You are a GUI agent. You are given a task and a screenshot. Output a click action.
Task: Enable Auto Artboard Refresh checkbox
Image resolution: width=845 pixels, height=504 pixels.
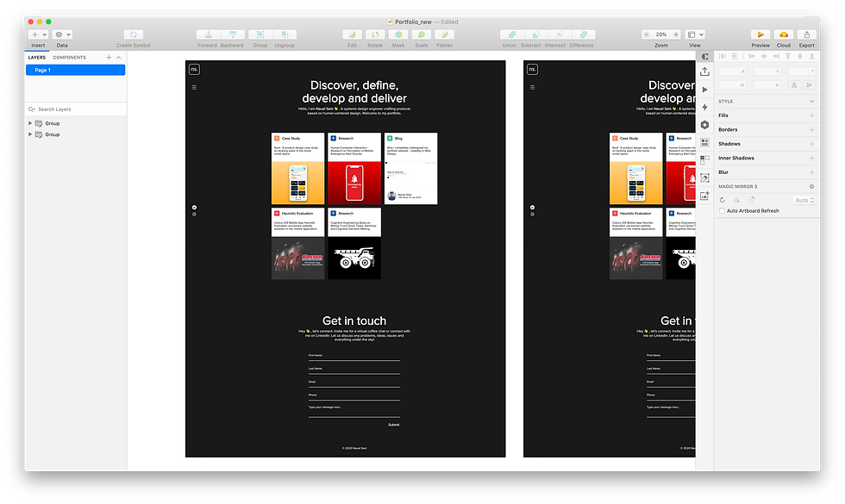tap(723, 210)
